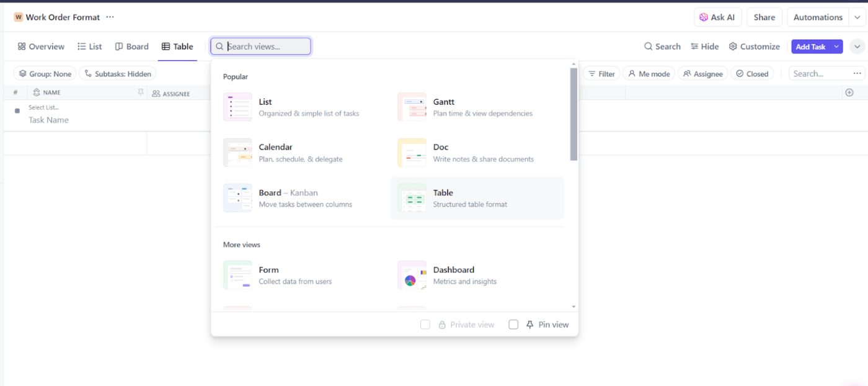The image size is (868, 386).
Task: Pick the Doc view icon
Action: [412, 153]
